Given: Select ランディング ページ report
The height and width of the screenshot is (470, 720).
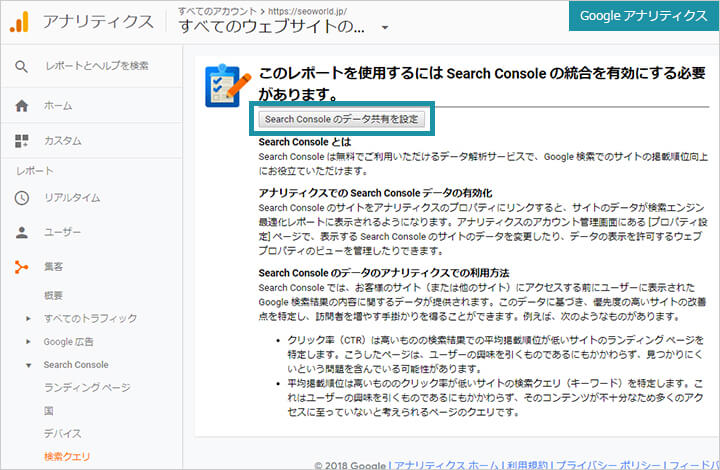Looking at the screenshot, I should pos(87,387).
